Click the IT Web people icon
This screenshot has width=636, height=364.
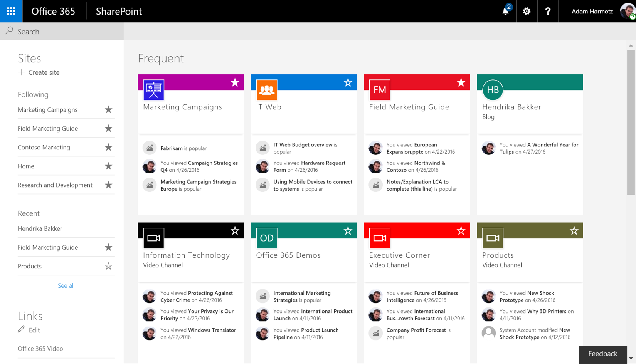pyautogui.click(x=266, y=89)
